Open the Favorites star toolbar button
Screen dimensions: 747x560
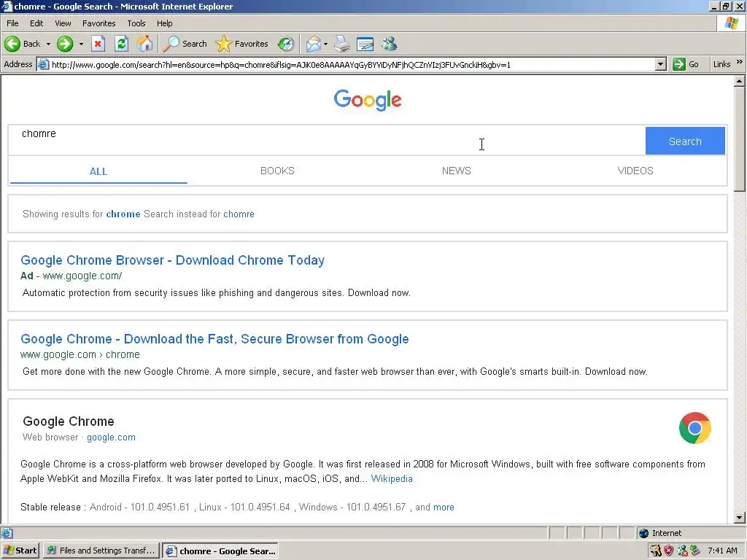(242, 44)
